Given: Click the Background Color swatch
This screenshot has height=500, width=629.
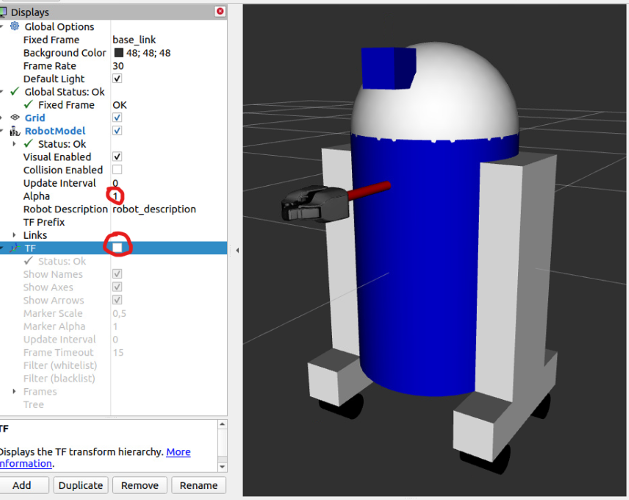Looking at the screenshot, I should pyautogui.click(x=118, y=53).
